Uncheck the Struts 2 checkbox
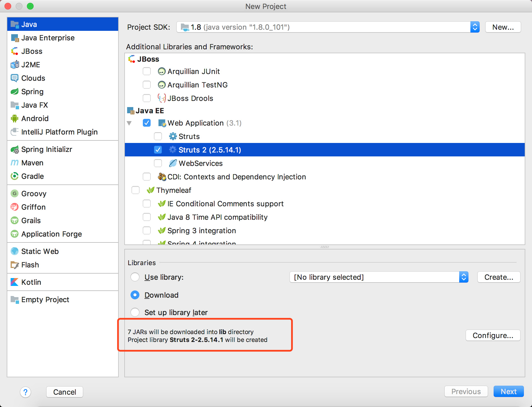532x407 pixels. click(158, 150)
